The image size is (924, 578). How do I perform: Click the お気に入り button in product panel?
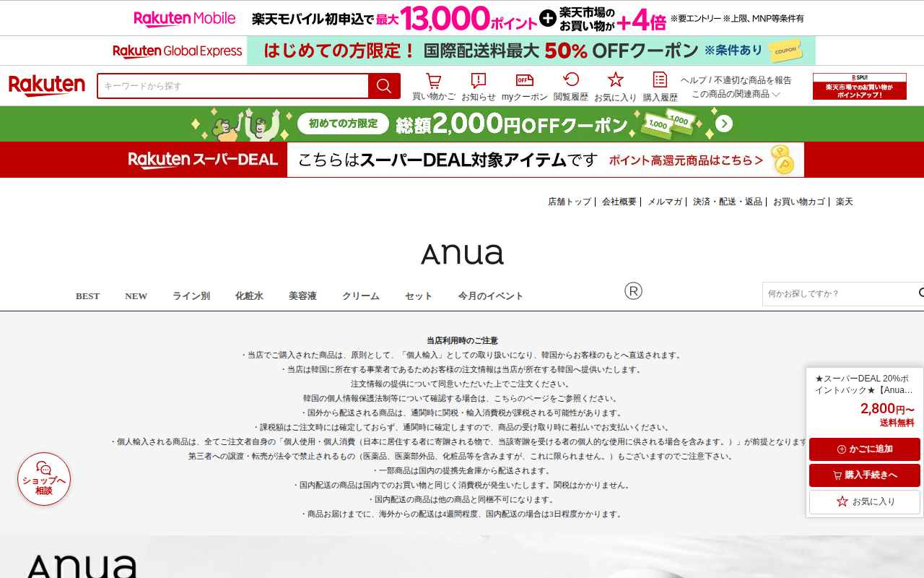pos(865,501)
